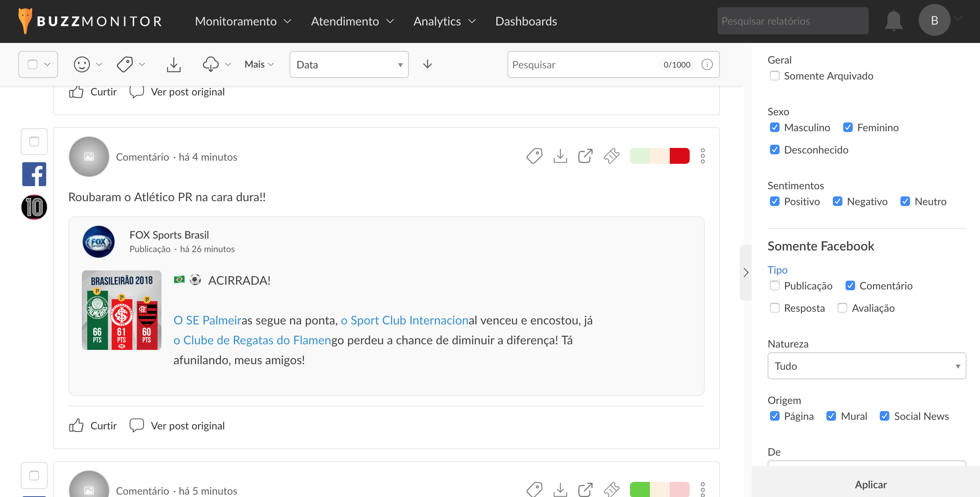Image resolution: width=980 pixels, height=497 pixels.
Task: Click the notifications bell icon
Action: point(893,21)
